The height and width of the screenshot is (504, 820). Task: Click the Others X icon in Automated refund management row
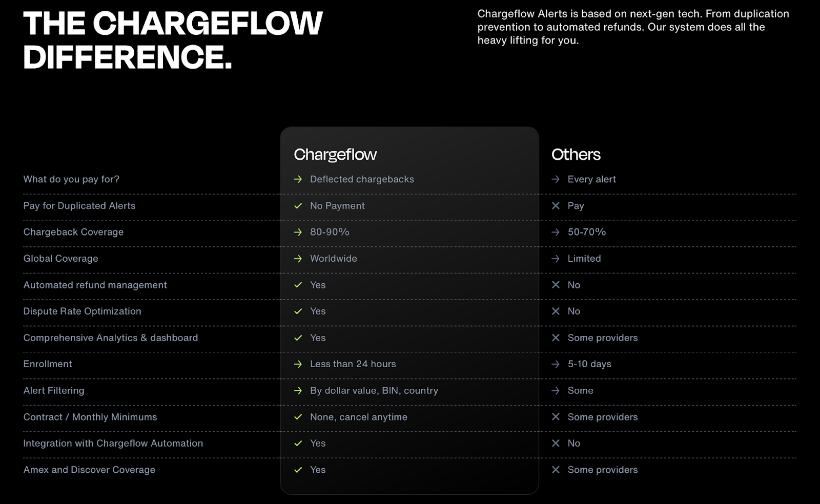coord(556,285)
